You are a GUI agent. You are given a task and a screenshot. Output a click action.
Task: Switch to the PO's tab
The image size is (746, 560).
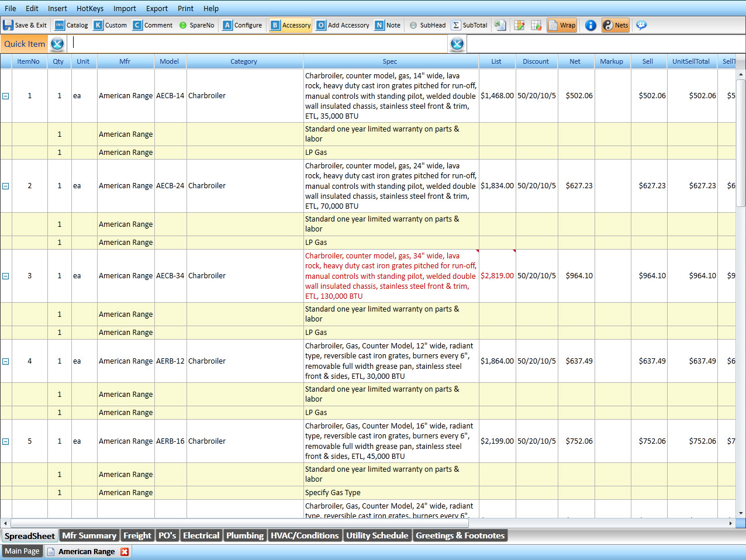pos(167,535)
